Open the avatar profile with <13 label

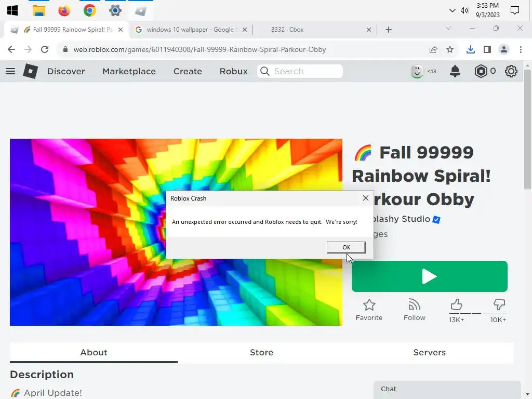[423, 71]
